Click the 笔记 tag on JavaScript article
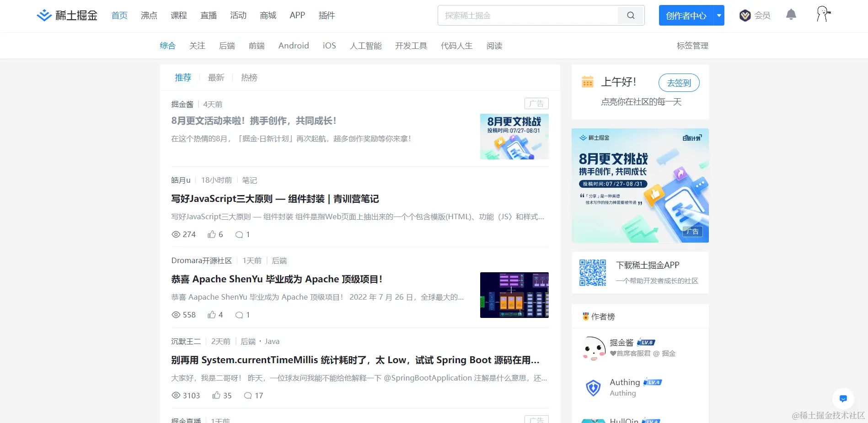Screen dimensions: 868x423 (250, 180)
